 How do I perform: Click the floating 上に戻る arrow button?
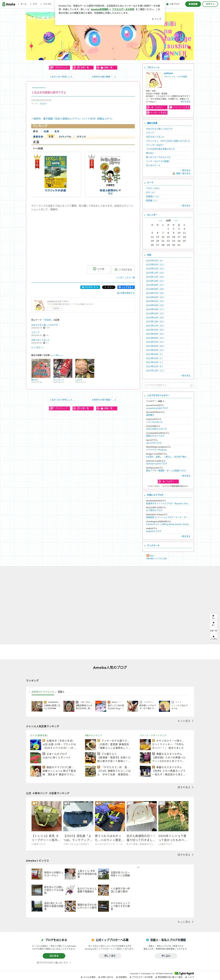[x=213, y=637]
